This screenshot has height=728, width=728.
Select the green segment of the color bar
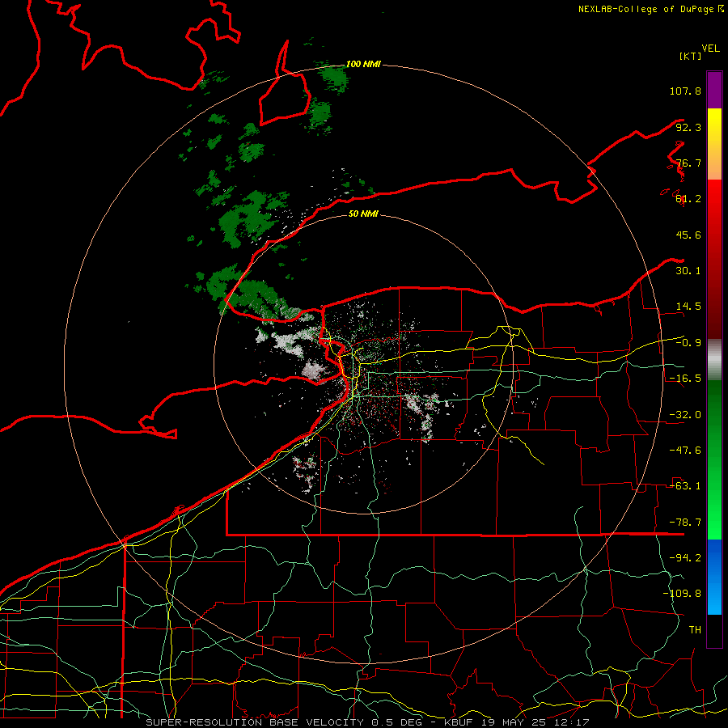(x=714, y=459)
